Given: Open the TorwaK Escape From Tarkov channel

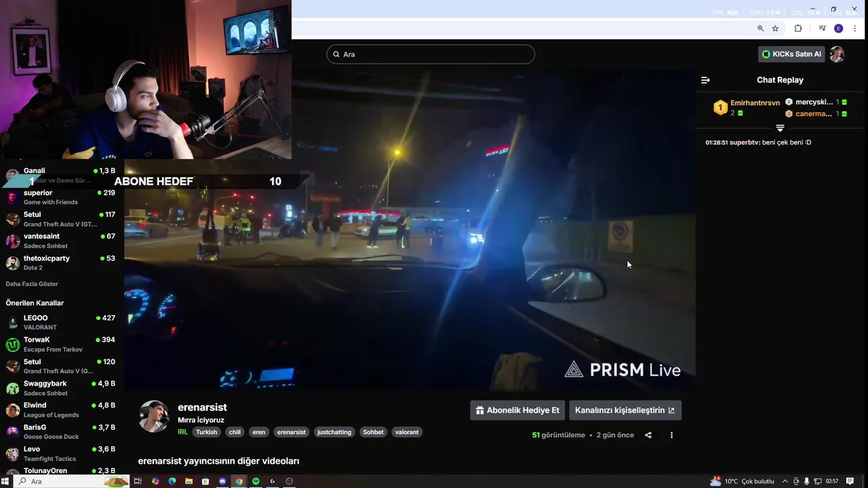Looking at the screenshot, I should 61,344.
